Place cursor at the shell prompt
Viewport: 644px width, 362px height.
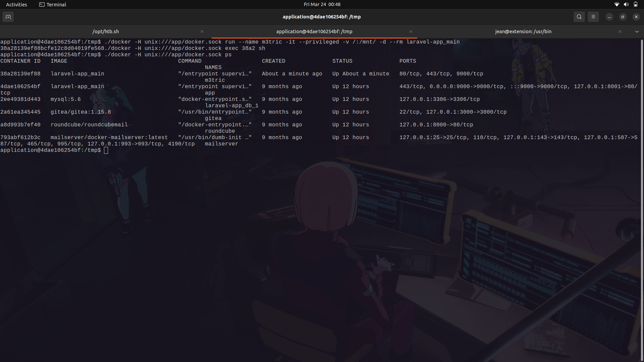(x=106, y=150)
